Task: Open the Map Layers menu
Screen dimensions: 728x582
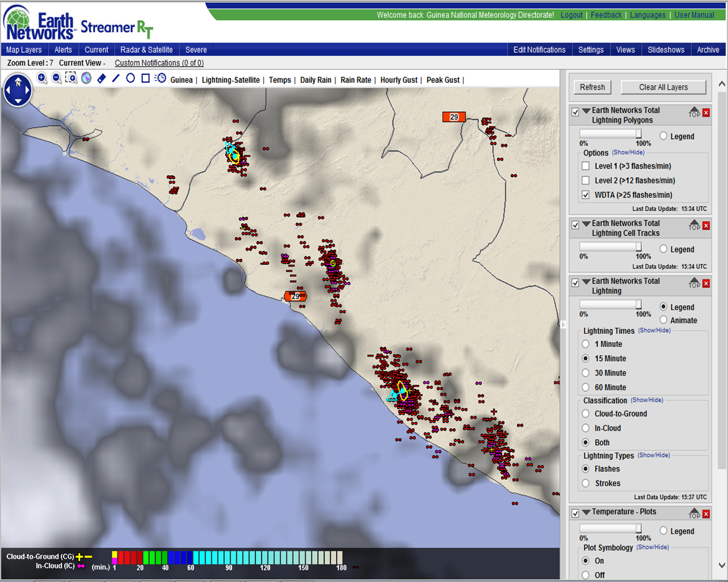Action: click(x=24, y=50)
